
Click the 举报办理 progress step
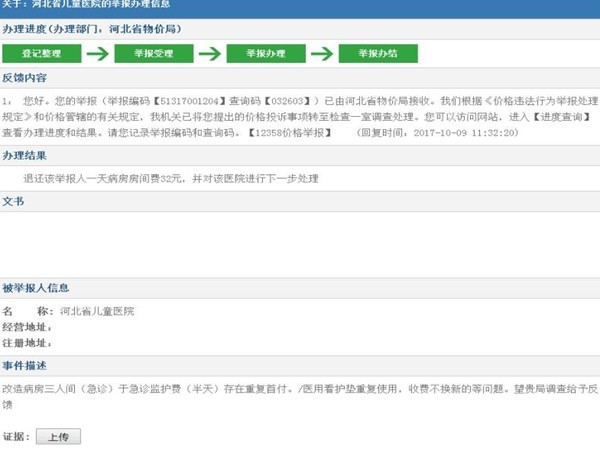pos(266,54)
